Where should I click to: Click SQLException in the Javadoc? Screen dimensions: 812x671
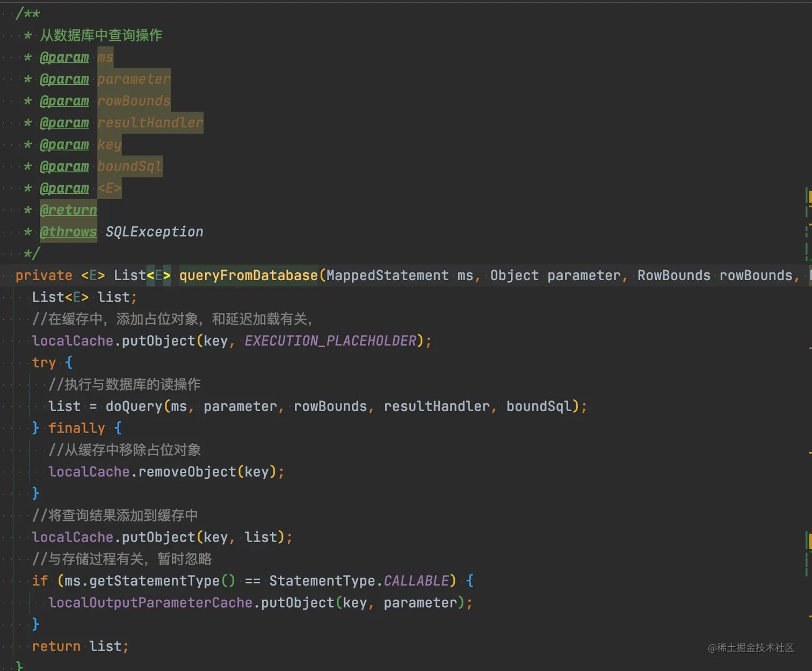point(154,232)
